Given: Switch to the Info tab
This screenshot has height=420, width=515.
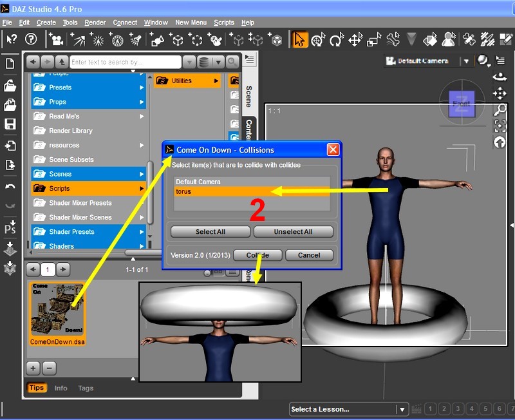Looking at the screenshot, I should pyautogui.click(x=61, y=388).
